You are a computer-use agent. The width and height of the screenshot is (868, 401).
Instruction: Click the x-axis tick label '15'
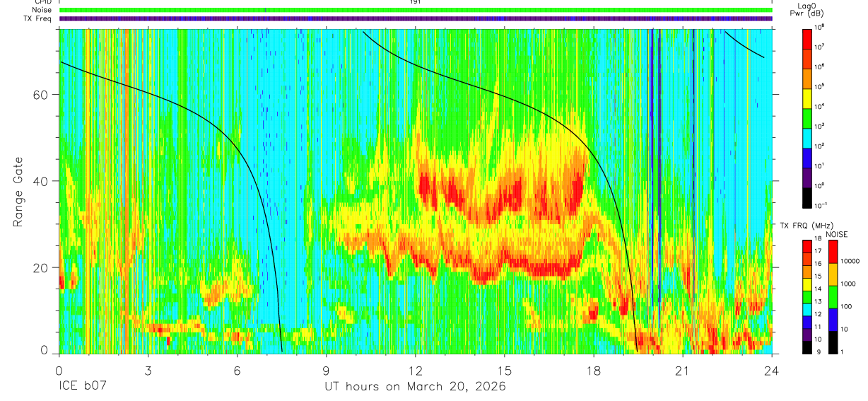tap(505, 371)
